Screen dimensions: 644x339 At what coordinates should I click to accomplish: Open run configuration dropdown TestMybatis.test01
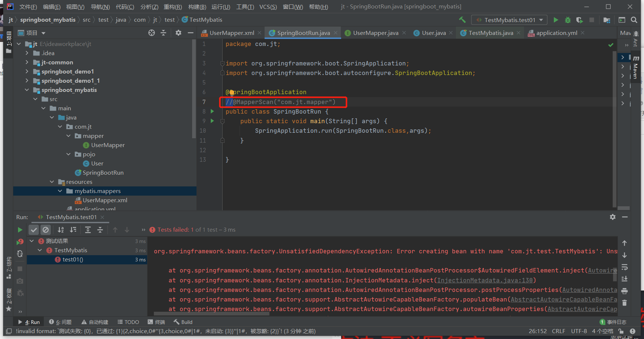tap(510, 20)
